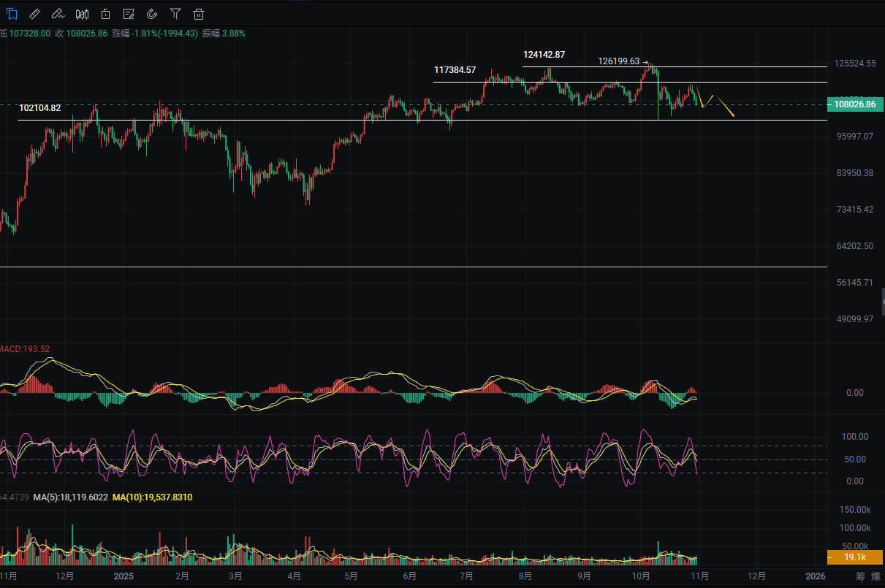This screenshot has height=588, width=885.
Task: Click the funnel filter icon
Action: pyautogui.click(x=175, y=13)
